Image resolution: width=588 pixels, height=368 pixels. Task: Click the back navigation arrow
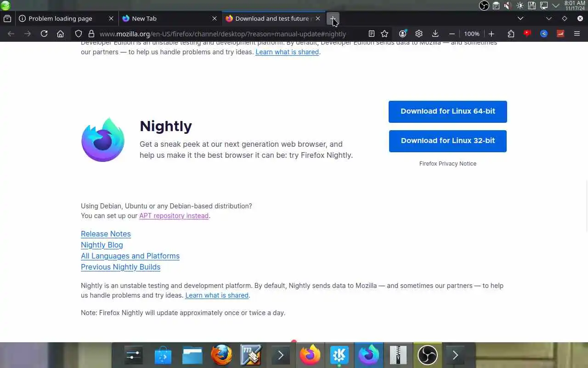pyautogui.click(x=11, y=34)
